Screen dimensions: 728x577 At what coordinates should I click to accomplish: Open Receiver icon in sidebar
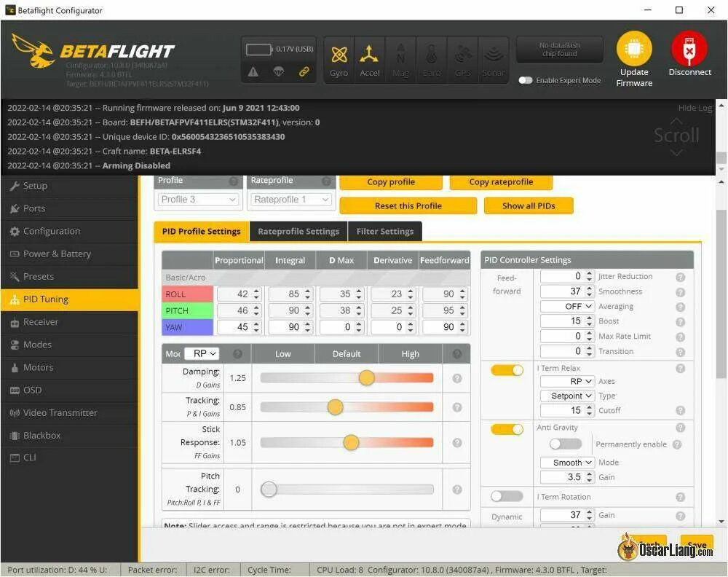point(15,322)
